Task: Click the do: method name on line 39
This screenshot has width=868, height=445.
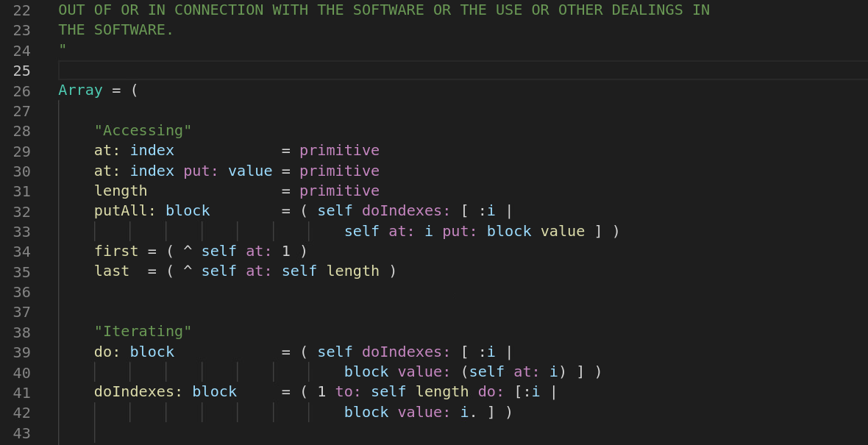Action: 107,352
